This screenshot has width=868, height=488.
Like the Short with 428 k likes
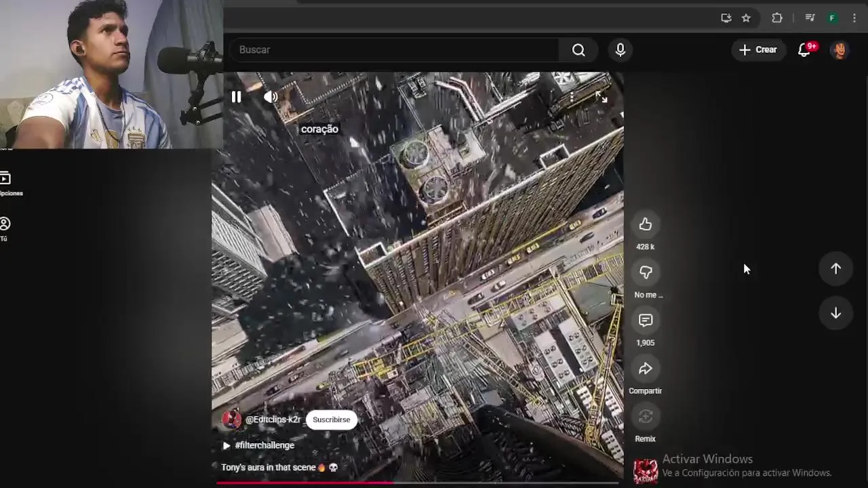point(646,224)
